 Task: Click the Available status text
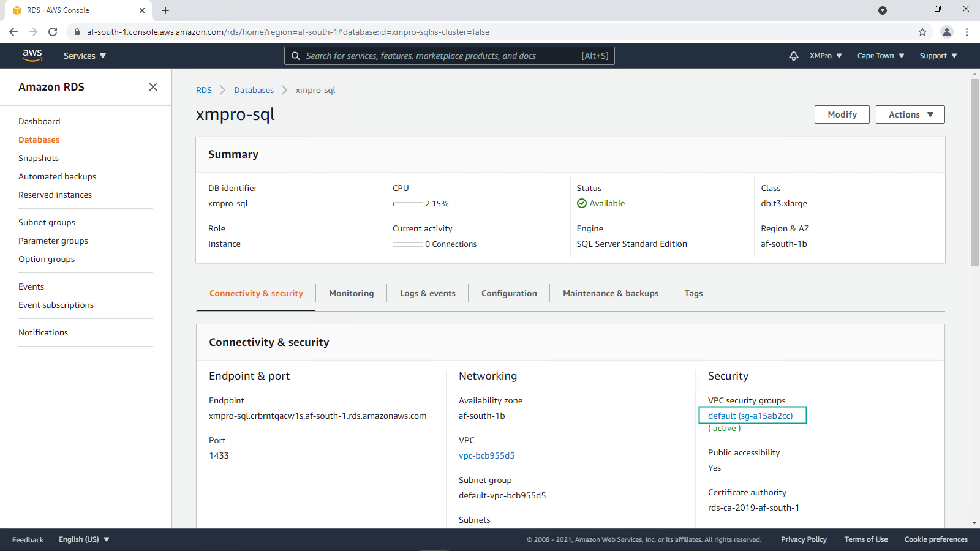607,203
